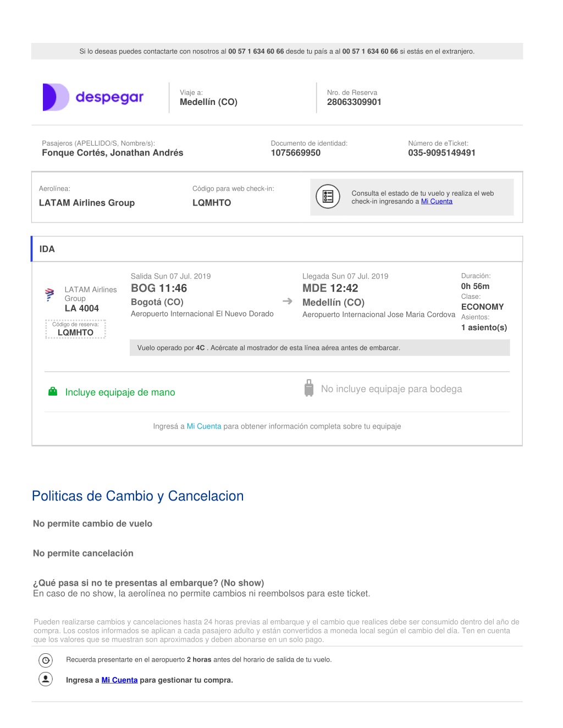
Task: Click the despegar logo
Action: [x=93, y=97]
